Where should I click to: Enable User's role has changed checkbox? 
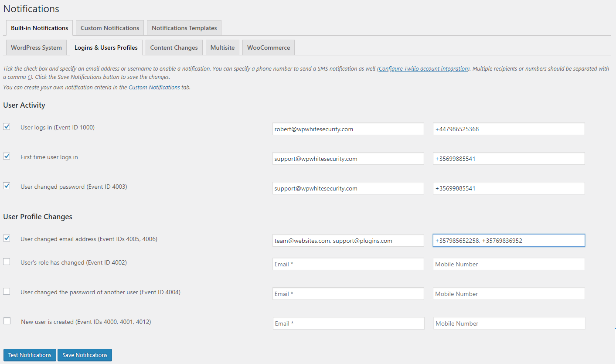[7, 262]
